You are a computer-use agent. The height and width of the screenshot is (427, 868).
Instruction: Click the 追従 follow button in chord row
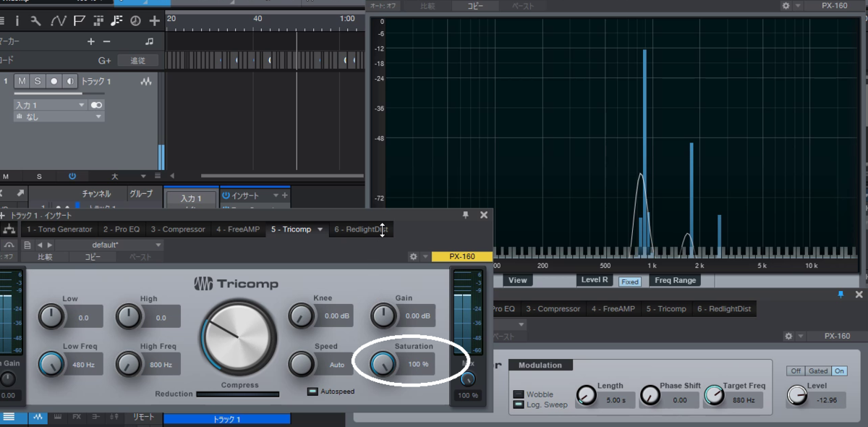pos(138,61)
